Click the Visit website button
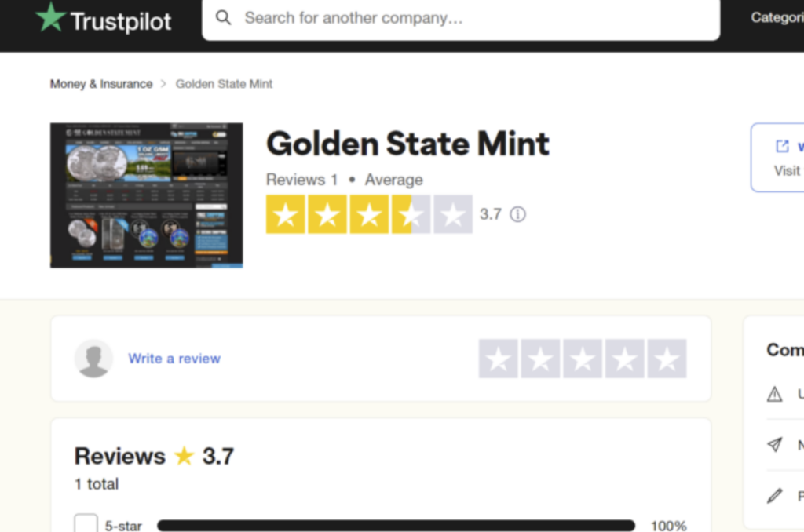804x532 pixels. point(778,158)
